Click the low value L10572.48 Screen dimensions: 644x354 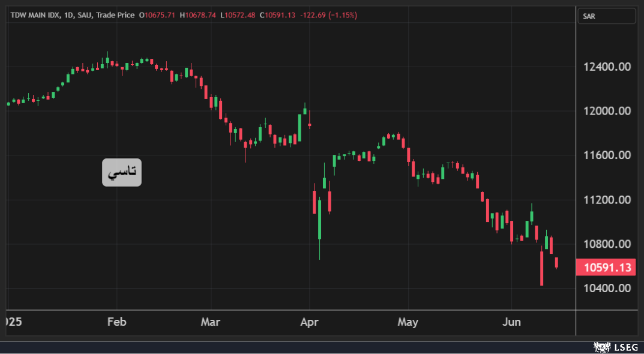tap(238, 15)
